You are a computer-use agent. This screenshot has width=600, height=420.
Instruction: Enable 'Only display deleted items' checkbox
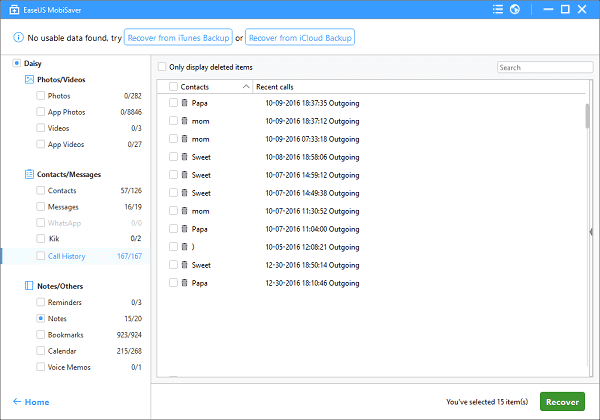point(163,67)
